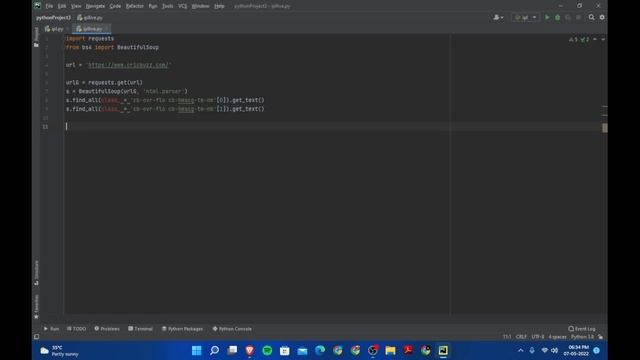
Task: Open the Window menu
Action: [200, 6]
